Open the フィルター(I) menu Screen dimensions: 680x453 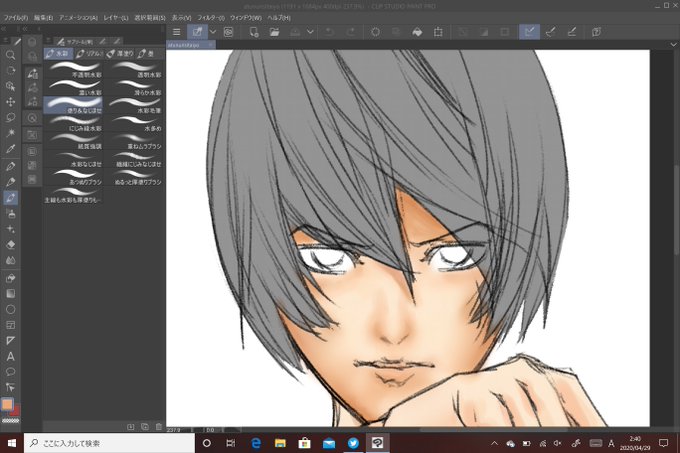pos(211,18)
